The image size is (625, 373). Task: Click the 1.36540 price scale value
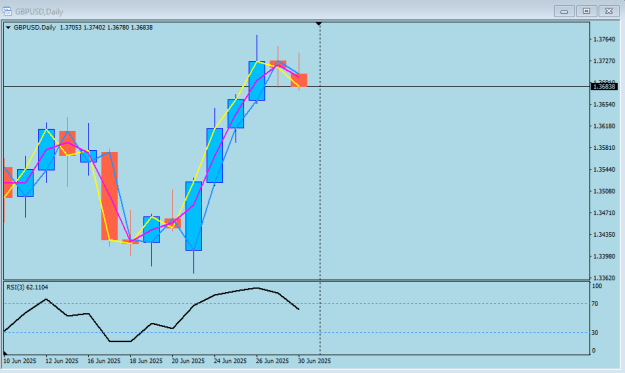pyautogui.click(x=604, y=104)
